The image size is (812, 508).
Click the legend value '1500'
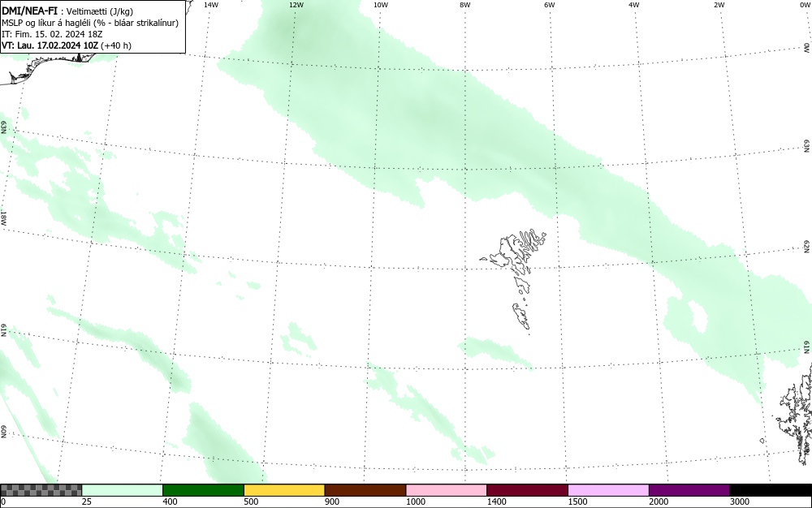tap(578, 502)
